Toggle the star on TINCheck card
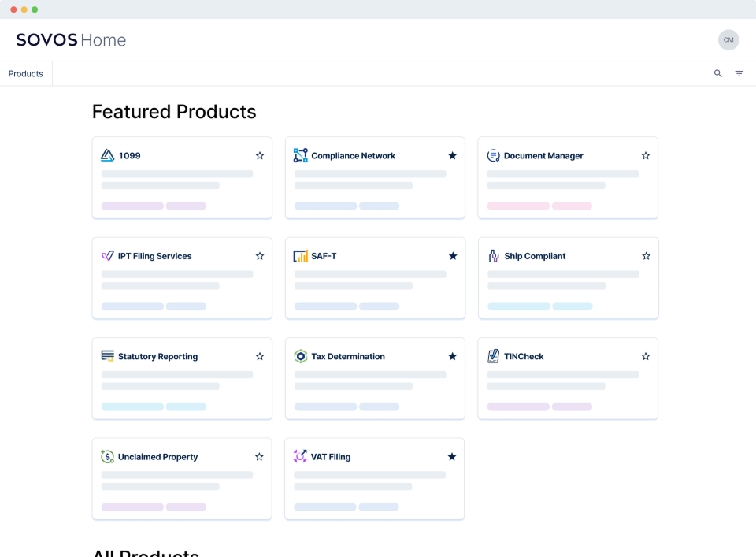Image resolution: width=756 pixels, height=557 pixels. (x=646, y=356)
